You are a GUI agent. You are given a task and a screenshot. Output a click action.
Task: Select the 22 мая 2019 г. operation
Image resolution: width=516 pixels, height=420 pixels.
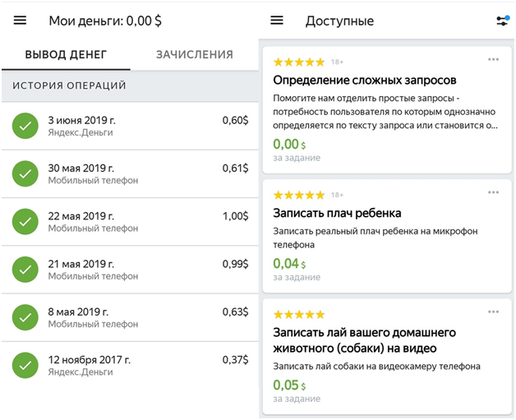click(x=130, y=222)
